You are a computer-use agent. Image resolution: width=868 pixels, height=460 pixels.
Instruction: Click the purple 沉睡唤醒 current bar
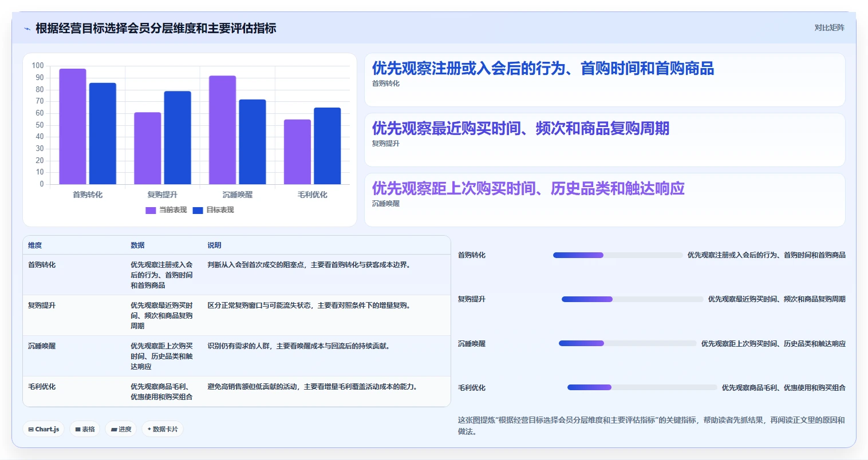[x=222, y=130]
